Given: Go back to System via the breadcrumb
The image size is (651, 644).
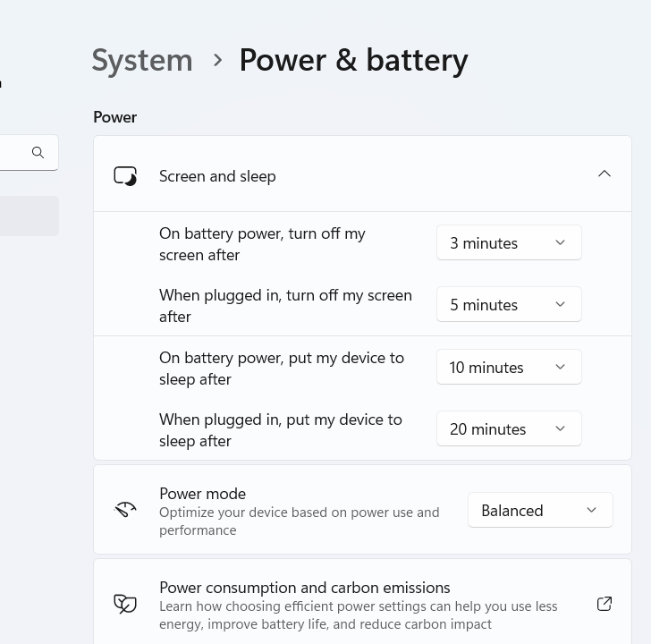Looking at the screenshot, I should coord(142,60).
